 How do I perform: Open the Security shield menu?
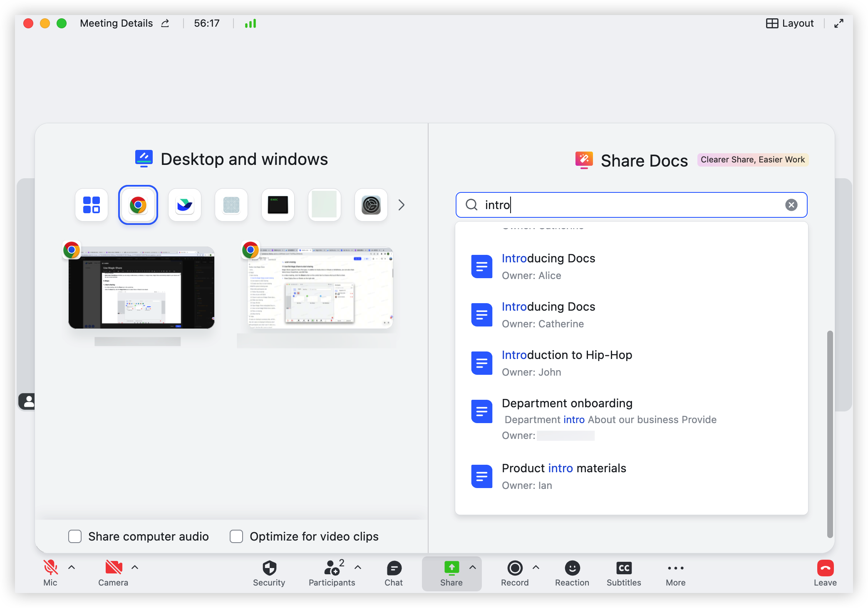pyautogui.click(x=269, y=573)
